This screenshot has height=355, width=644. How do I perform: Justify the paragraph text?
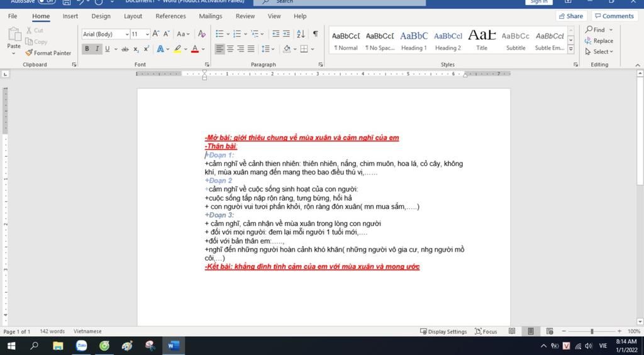pyautogui.click(x=250, y=49)
